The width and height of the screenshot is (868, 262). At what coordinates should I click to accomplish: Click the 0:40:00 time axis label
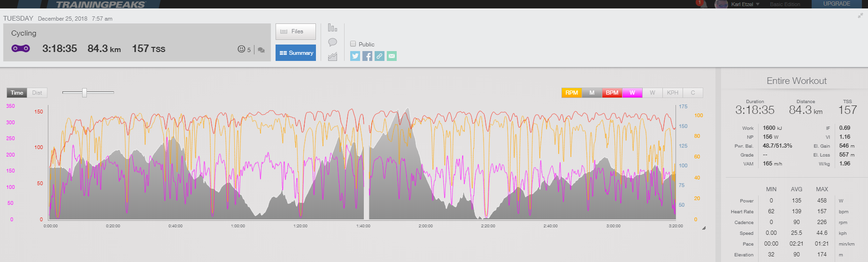(176, 226)
